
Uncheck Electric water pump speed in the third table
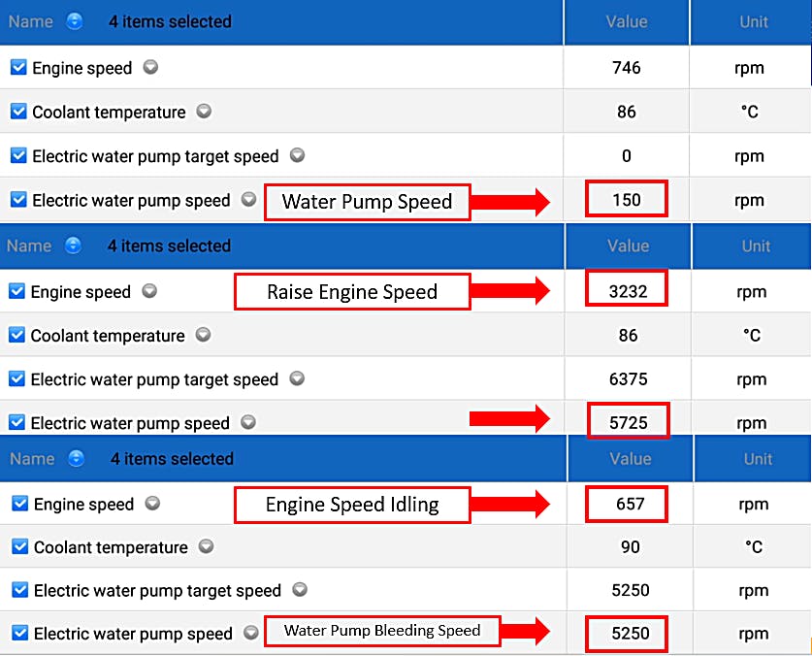pos(17,633)
